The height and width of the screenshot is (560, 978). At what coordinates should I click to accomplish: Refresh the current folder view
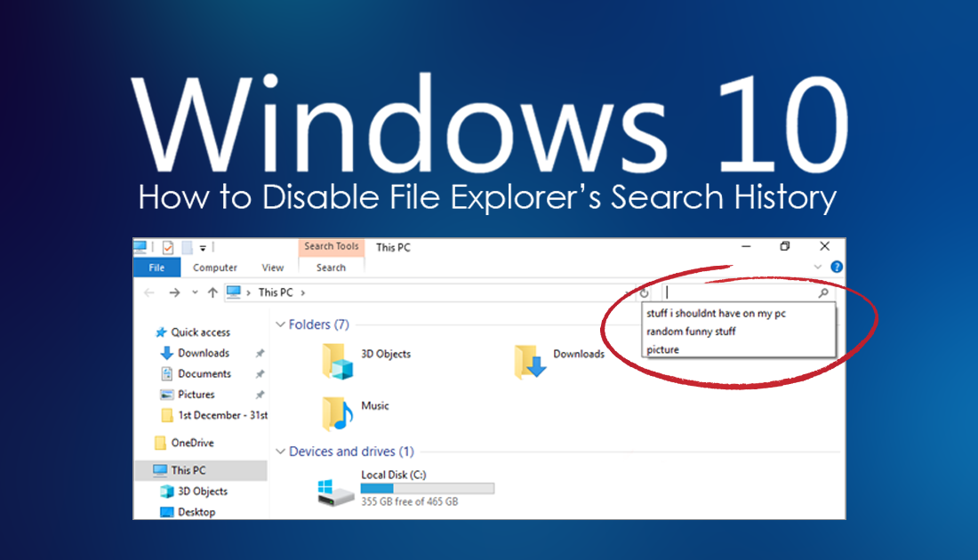pos(644,292)
